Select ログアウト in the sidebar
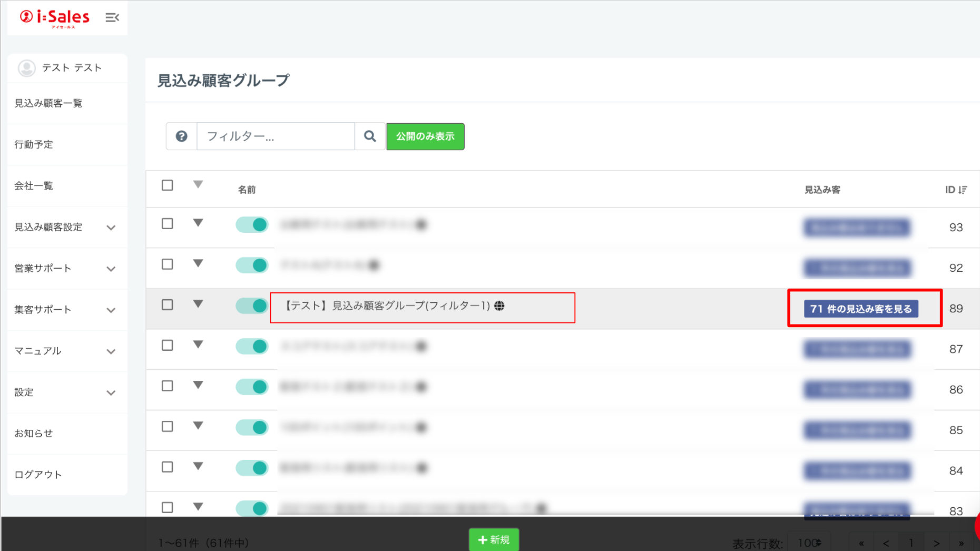Image resolution: width=980 pixels, height=551 pixels. (x=38, y=475)
